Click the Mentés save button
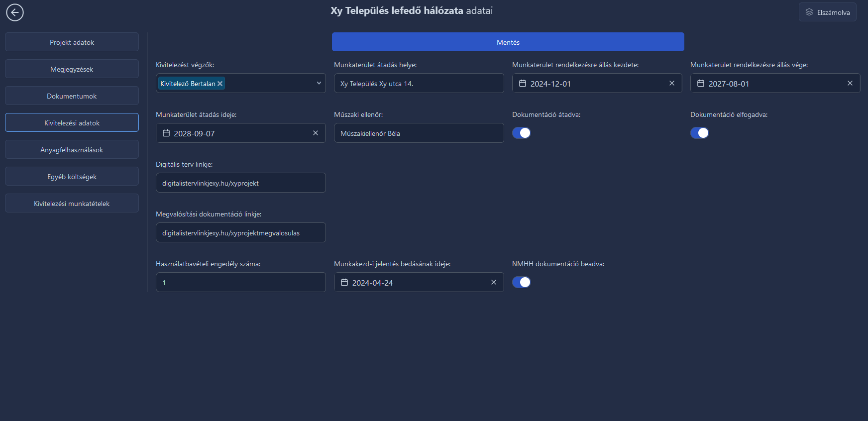Viewport: 868px width, 421px height. pyautogui.click(x=508, y=42)
